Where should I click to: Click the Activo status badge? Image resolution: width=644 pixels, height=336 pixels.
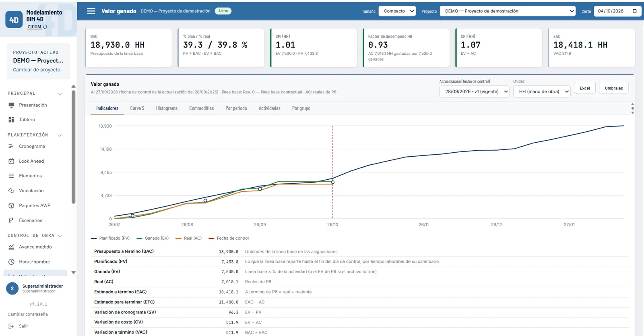pyautogui.click(x=223, y=11)
